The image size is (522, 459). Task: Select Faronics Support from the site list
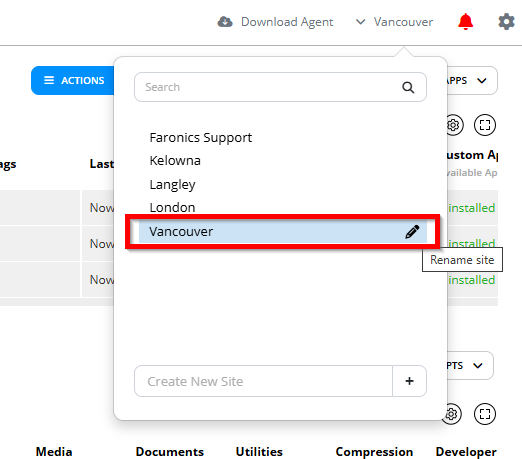pos(201,138)
